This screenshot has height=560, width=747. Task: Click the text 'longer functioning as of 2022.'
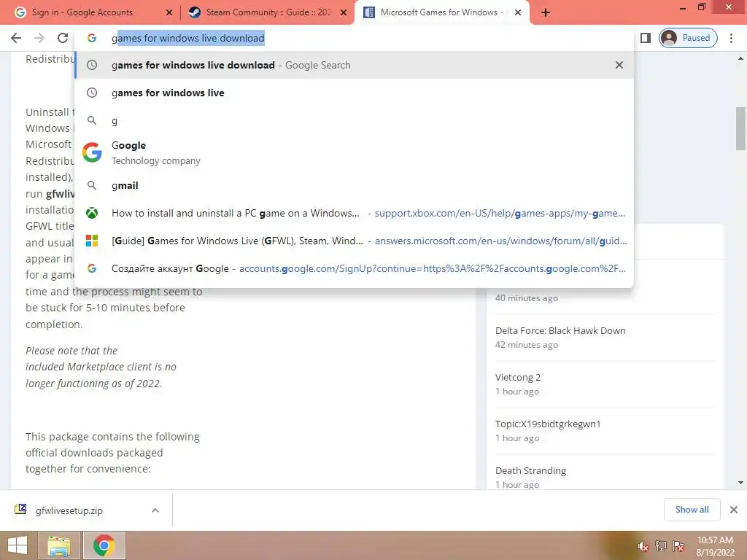pyautogui.click(x=94, y=384)
